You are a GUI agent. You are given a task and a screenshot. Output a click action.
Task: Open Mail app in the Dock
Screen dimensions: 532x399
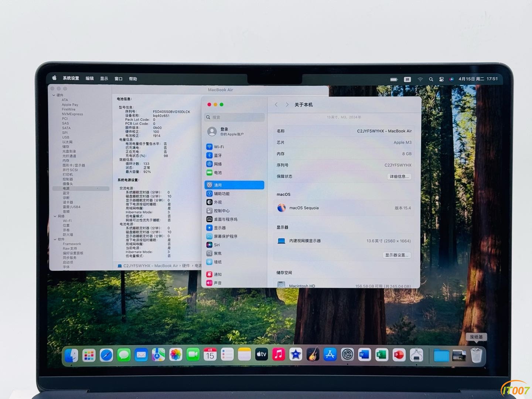click(x=141, y=355)
